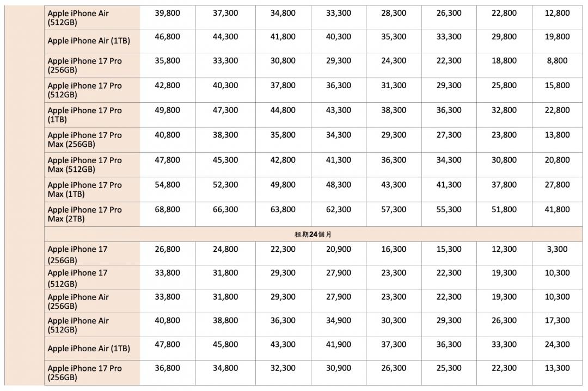This screenshot has height=391, width=588.
Task: Click the 46,800 price cell
Action: click(x=167, y=36)
